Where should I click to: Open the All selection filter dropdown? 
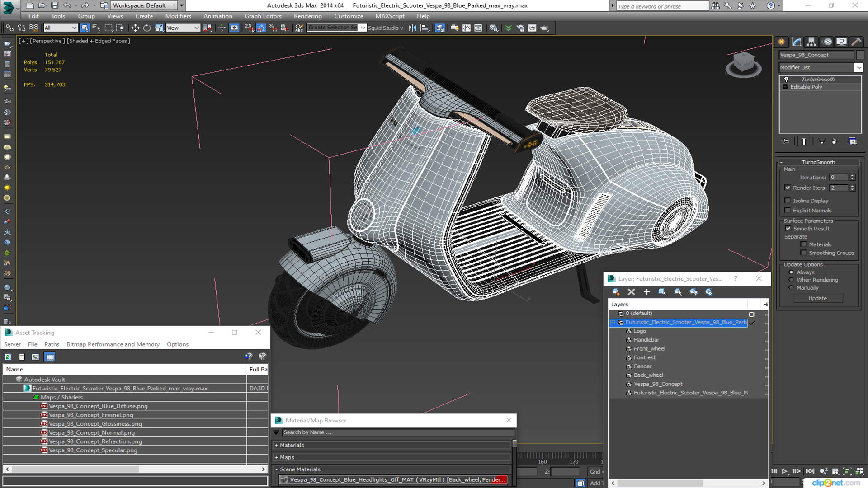click(61, 28)
